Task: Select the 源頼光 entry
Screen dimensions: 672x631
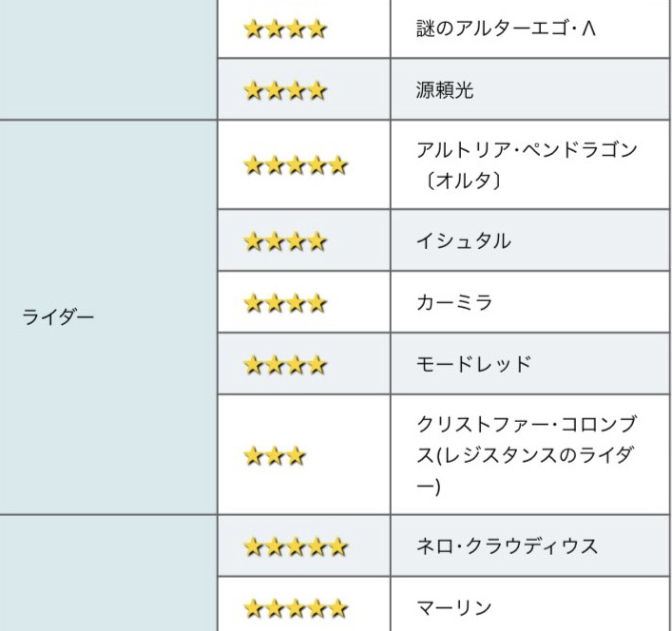Action: [x=445, y=90]
